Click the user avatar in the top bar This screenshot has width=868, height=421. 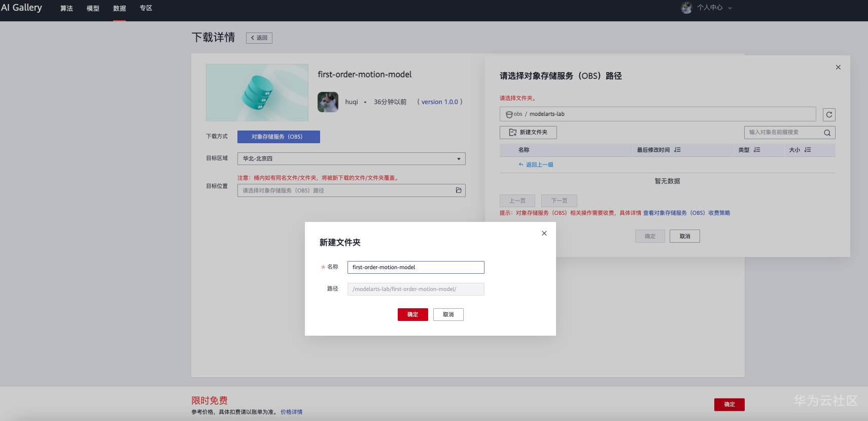coord(686,8)
